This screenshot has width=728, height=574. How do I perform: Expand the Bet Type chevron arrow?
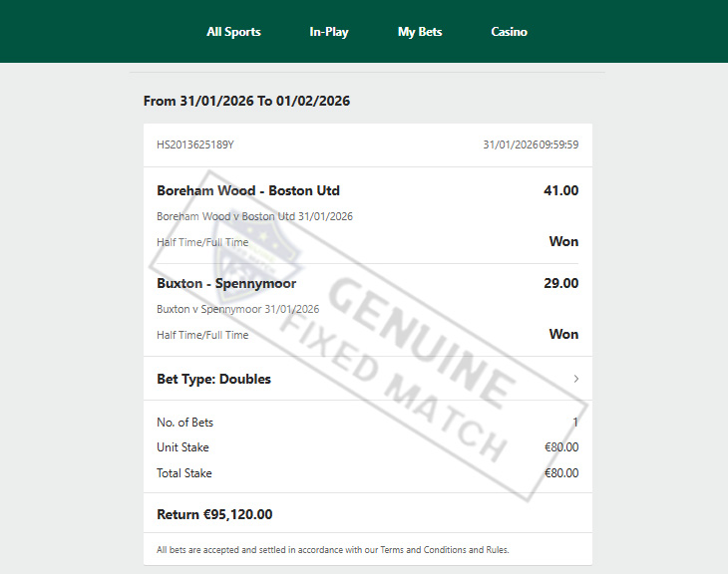(576, 379)
